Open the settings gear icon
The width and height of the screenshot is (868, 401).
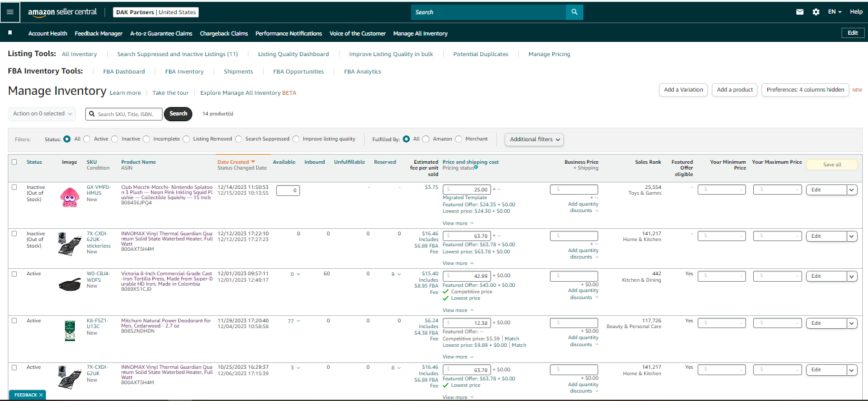[816, 12]
